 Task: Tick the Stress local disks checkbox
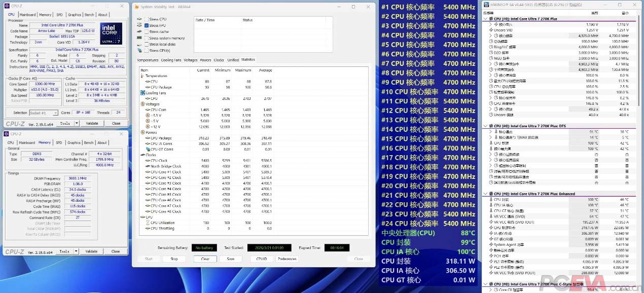(x=146, y=44)
